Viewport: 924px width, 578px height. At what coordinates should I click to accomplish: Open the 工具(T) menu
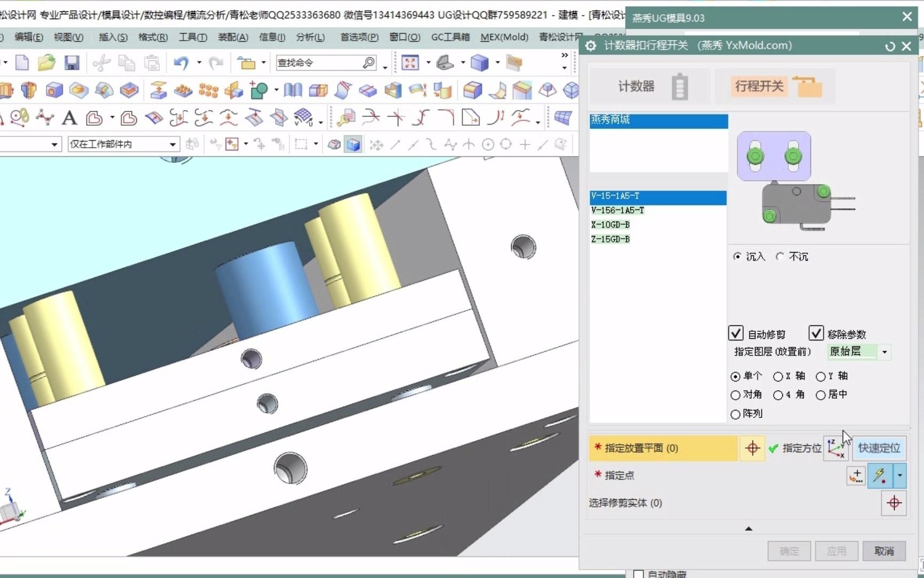click(192, 37)
